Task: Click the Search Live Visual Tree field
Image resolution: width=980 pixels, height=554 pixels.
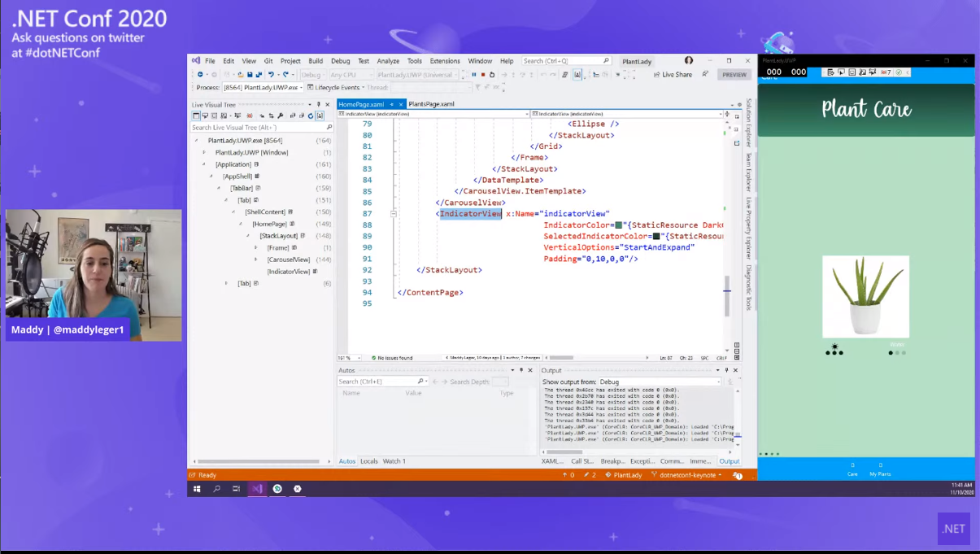Action: coord(257,128)
